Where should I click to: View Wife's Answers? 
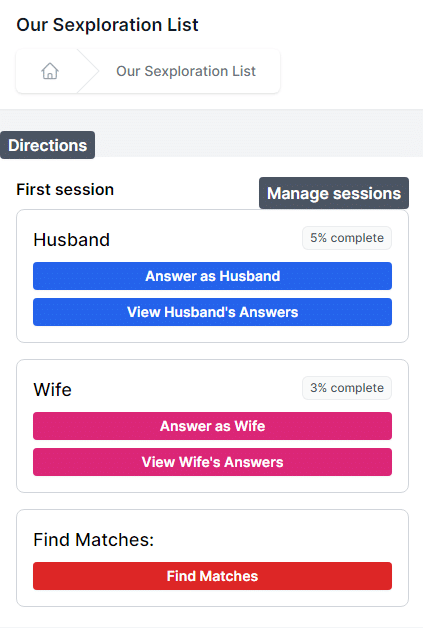click(x=212, y=462)
